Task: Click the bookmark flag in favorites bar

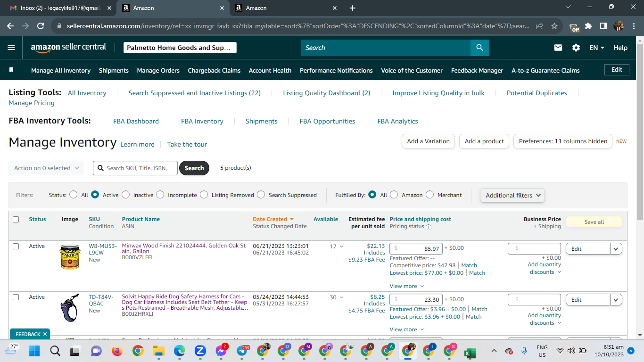Action: [12, 70]
